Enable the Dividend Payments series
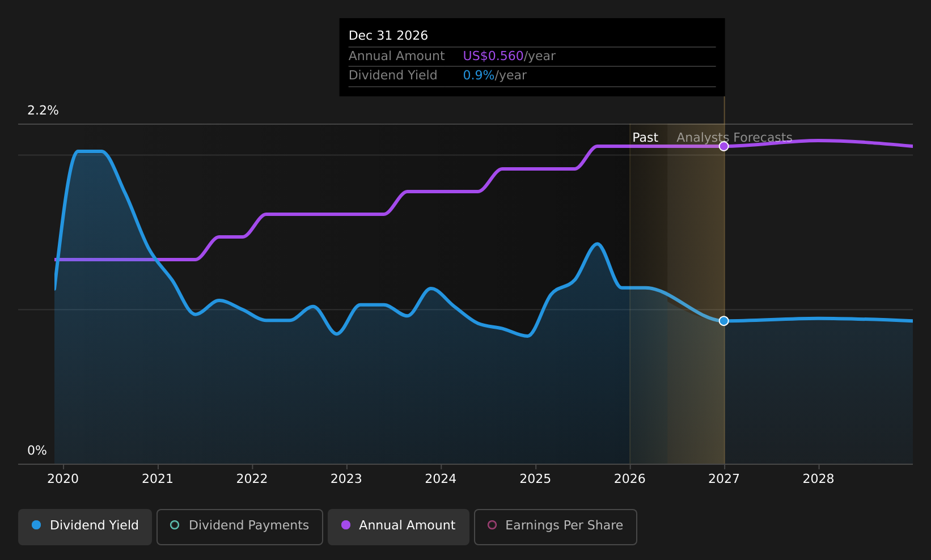Viewport: 931px width, 560px height. point(239,527)
